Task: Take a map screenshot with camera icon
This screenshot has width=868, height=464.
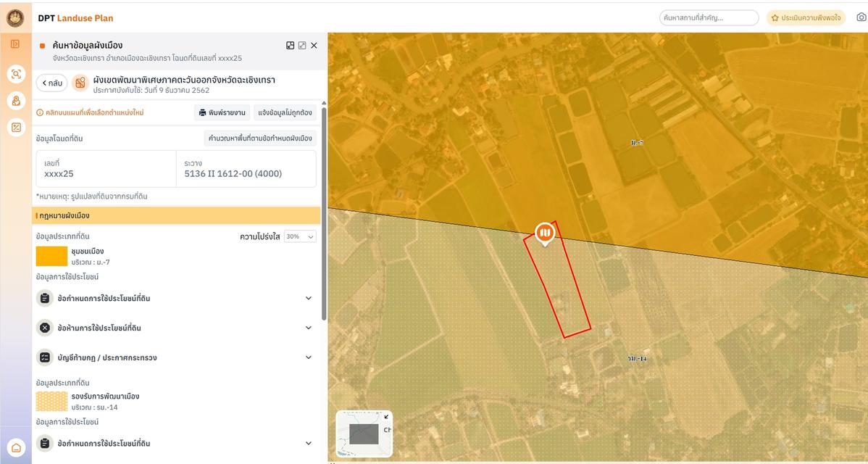Action: (x=861, y=17)
